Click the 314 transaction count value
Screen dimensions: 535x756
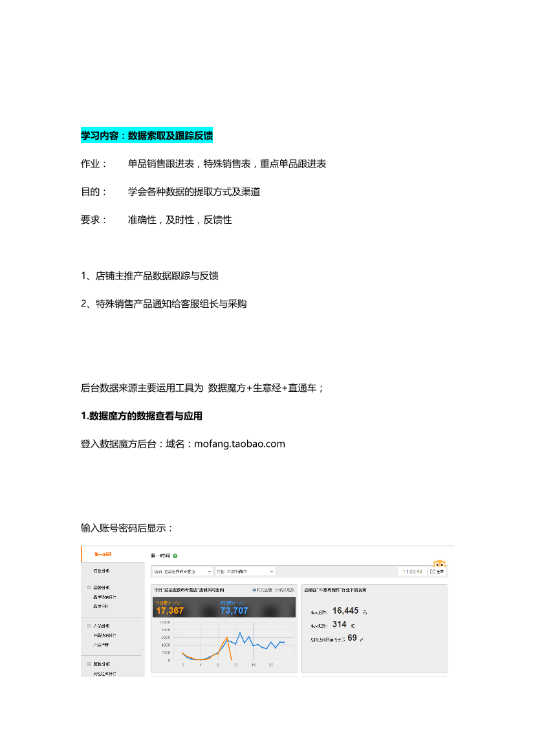(x=339, y=624)
